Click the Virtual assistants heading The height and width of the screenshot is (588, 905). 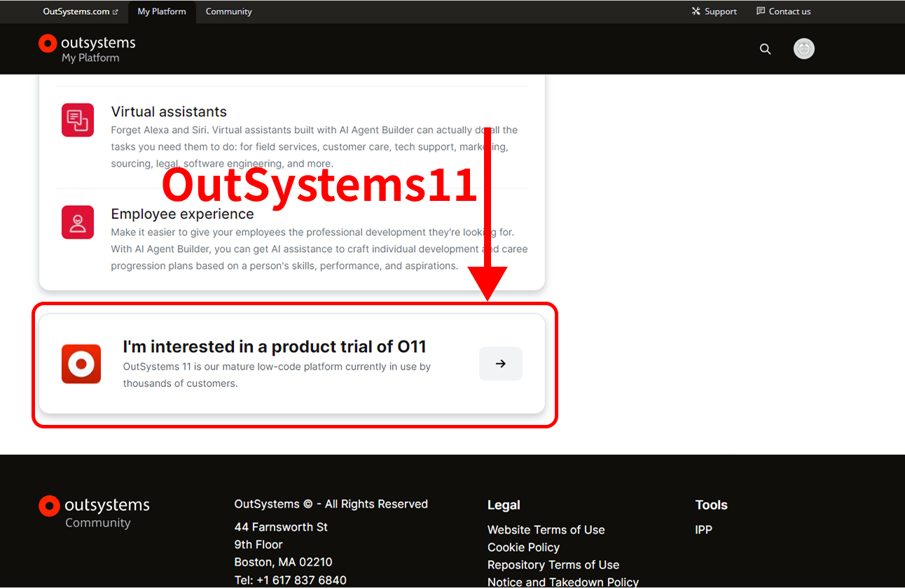(x=169, y=112)
